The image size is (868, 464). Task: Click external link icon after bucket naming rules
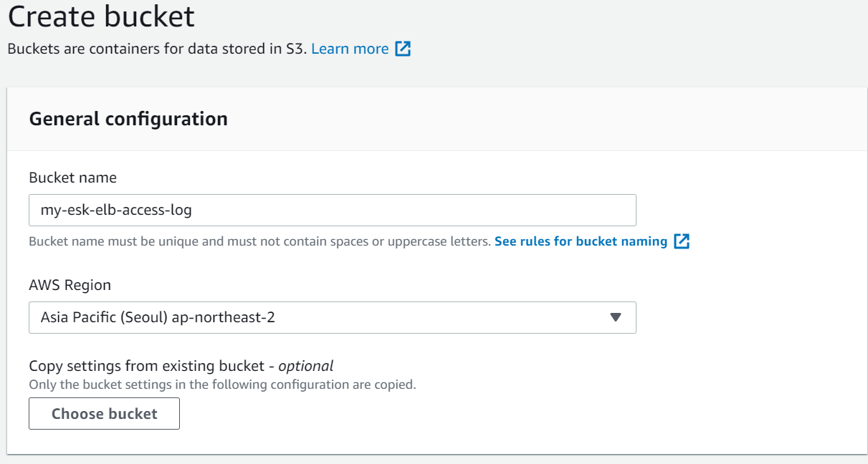(x=682, y=241)
